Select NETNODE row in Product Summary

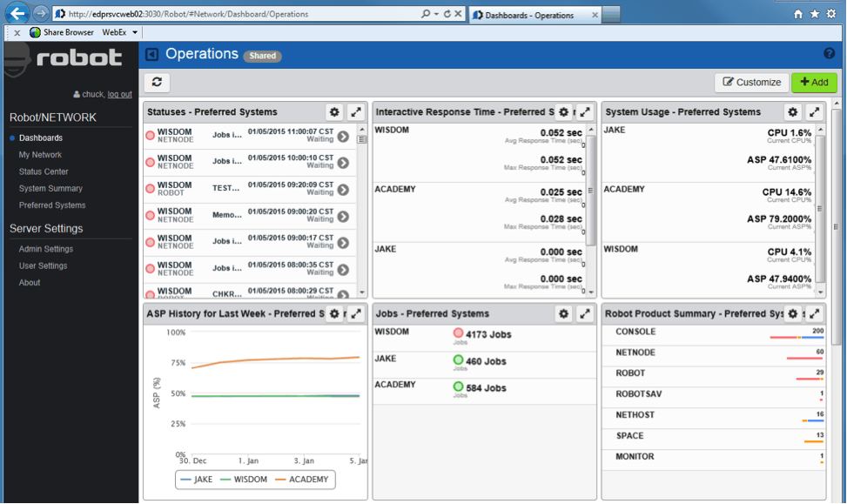pos(714,356)
